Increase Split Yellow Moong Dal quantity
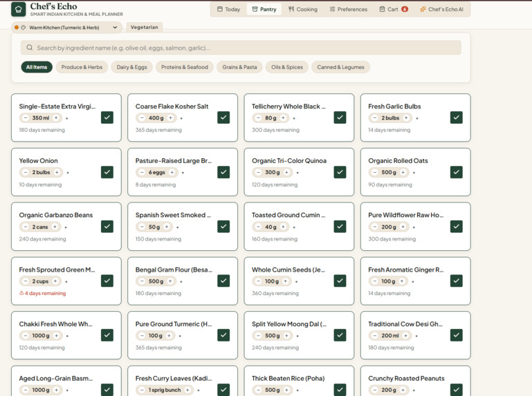 pos(286,336)
